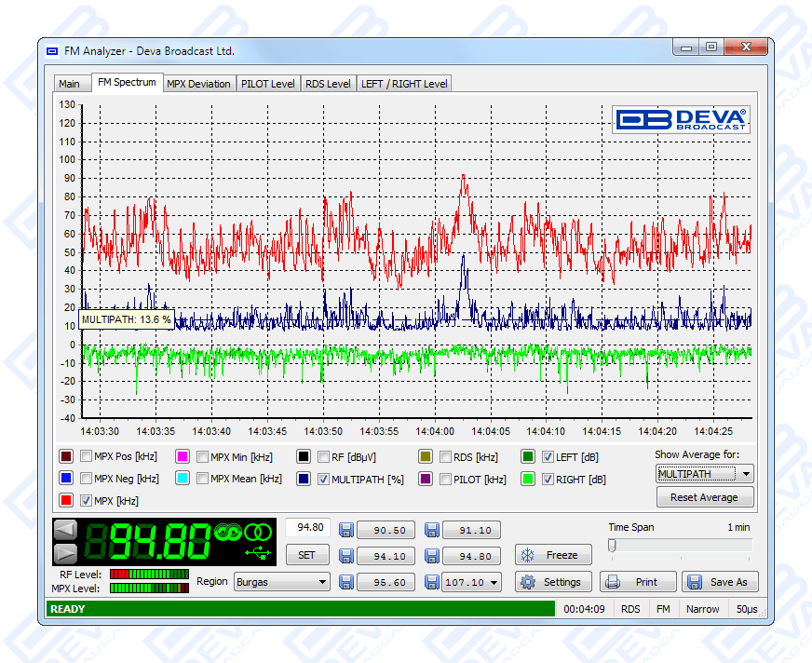Enable the MPX Pos [kHz] checkbox
Image resolution: width=812 pixels, height=663 pixels.
click(x=87, y=456)
